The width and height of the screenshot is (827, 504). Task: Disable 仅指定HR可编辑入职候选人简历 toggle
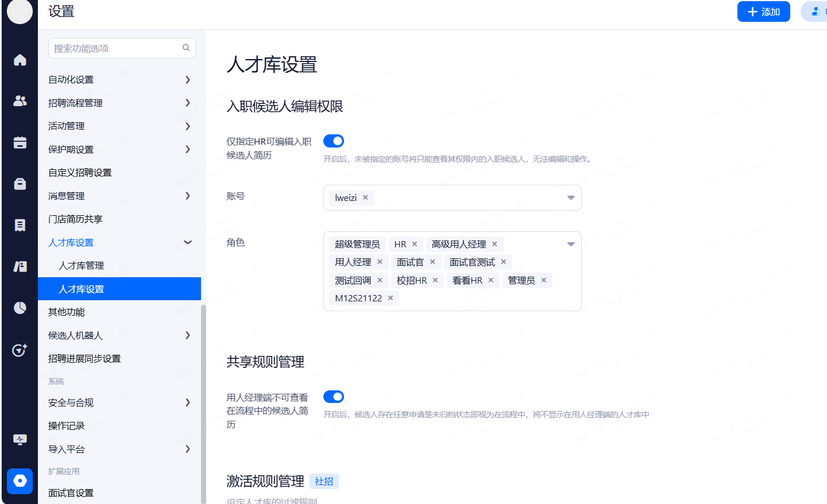(x=334, y=141)
